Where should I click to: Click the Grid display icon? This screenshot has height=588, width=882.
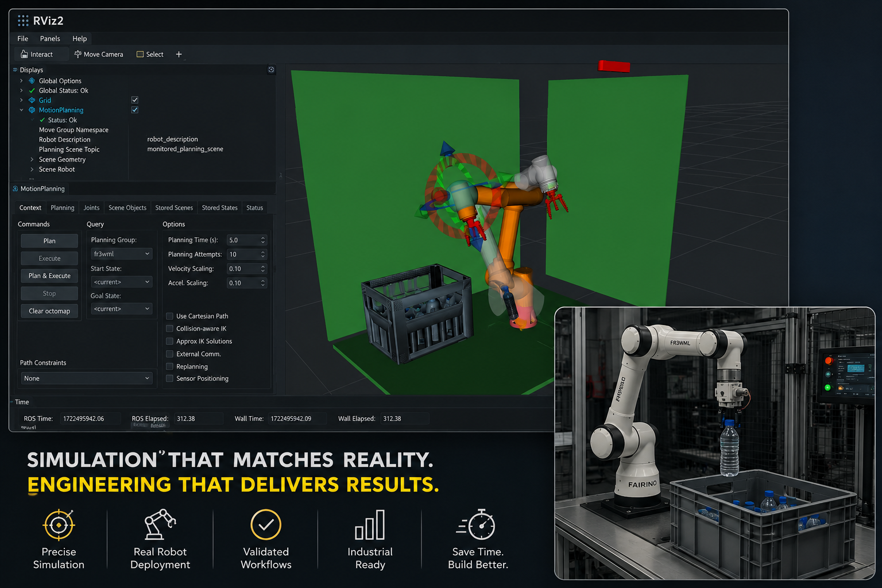32,100
